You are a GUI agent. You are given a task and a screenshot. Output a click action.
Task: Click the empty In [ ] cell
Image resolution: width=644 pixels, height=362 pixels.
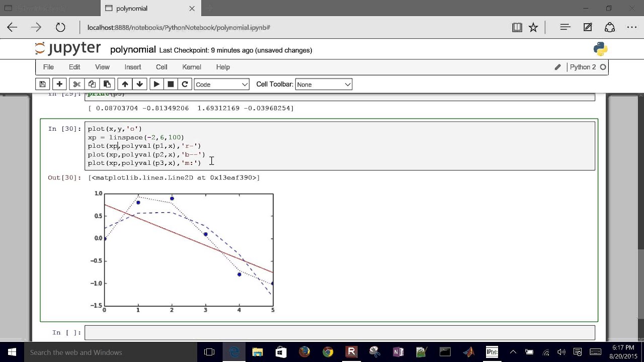click(x=340, y=332)
